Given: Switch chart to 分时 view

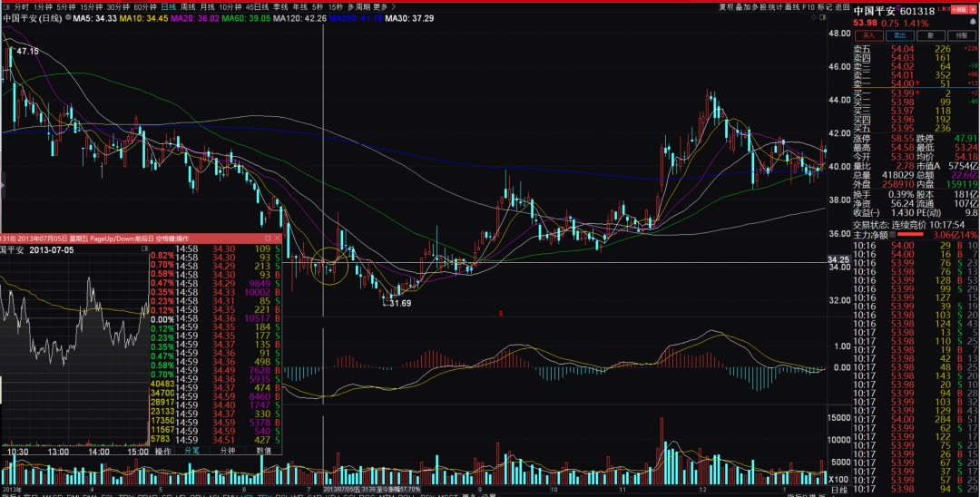Looking at the screenshot, I should (21, 7).
